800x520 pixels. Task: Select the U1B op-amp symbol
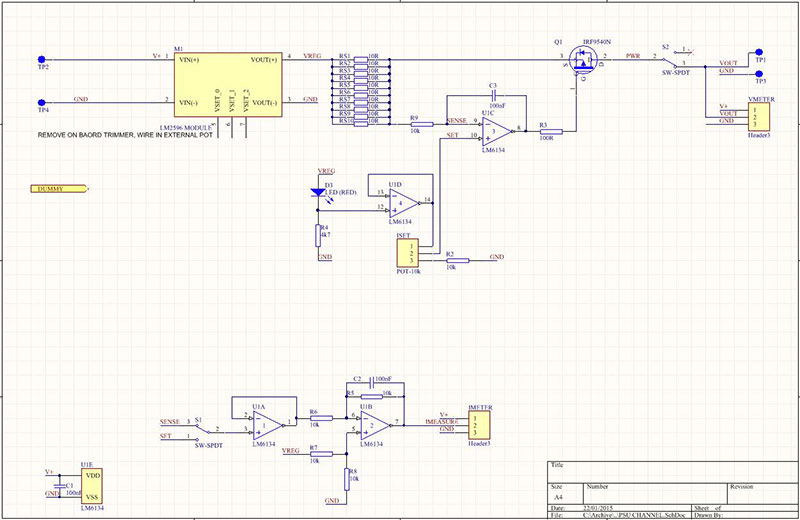tap(374, 425)
